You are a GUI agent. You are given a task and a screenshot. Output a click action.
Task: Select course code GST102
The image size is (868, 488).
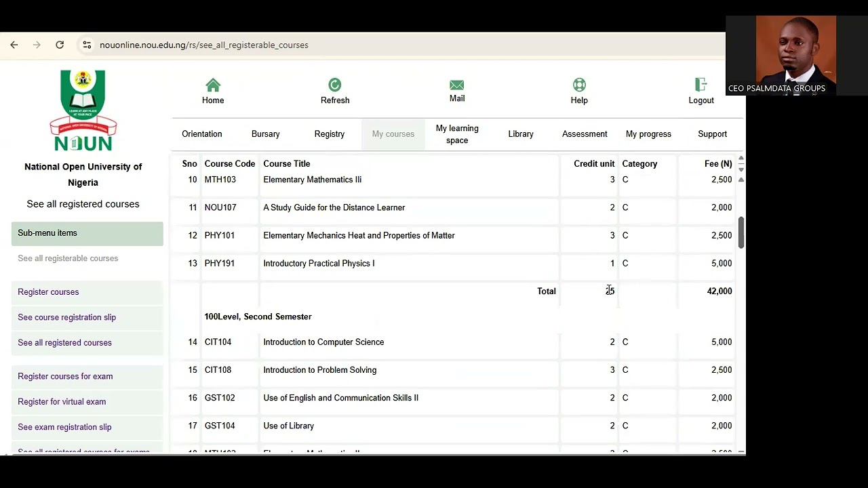click(x=220, y=398)
